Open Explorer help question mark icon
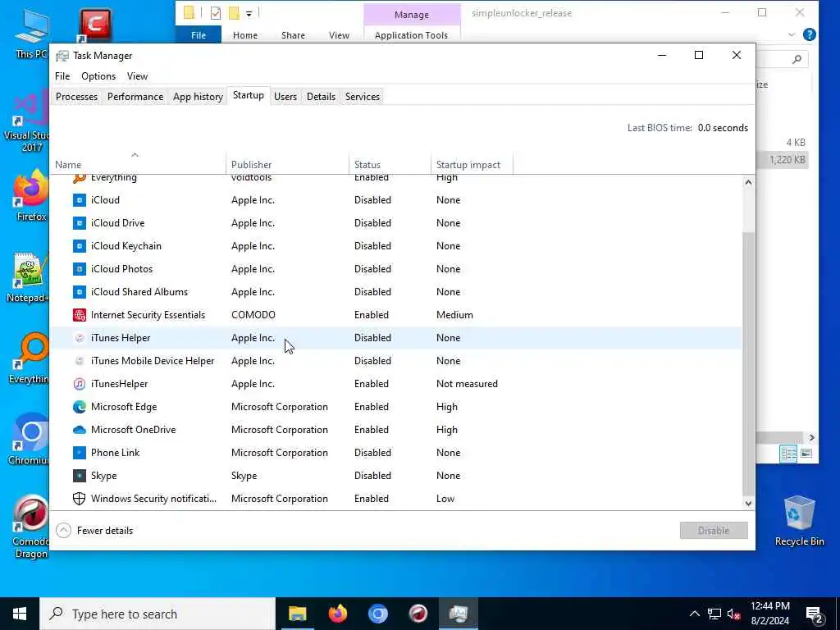The width and height of the screenshot is (840, 630). [x=810, y=34]
